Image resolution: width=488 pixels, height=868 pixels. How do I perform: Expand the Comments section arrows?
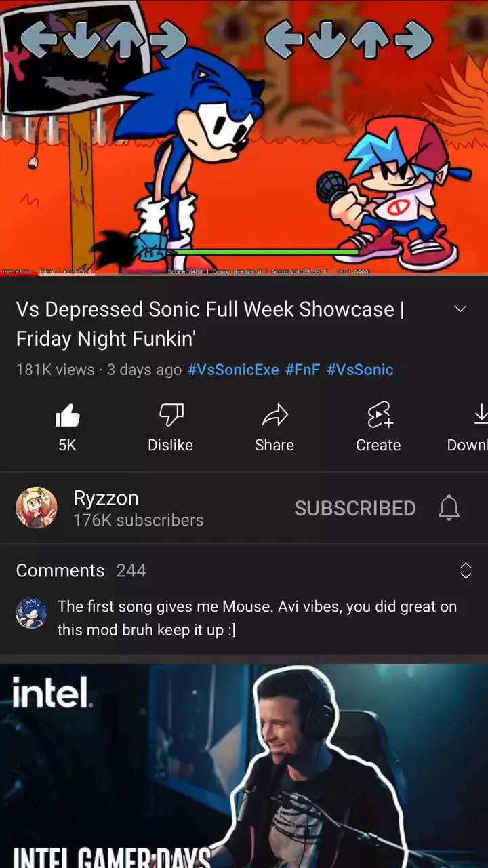(466, 570)
